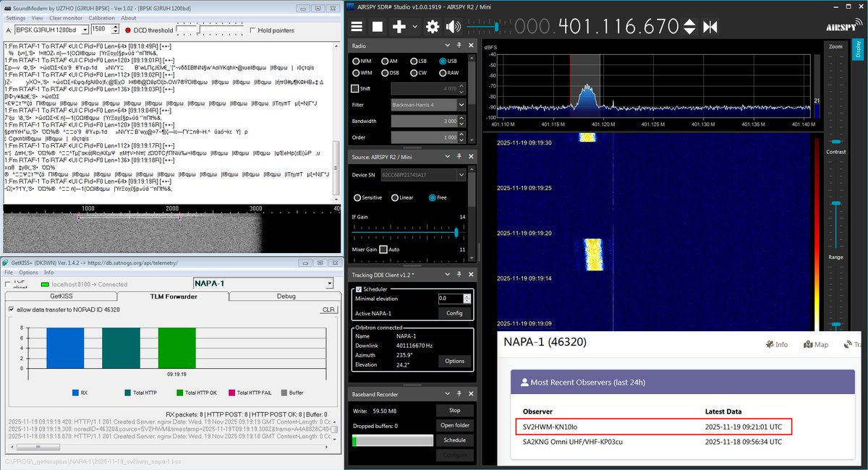Click the speaker volume icon in SDR#

click(453, 26)
